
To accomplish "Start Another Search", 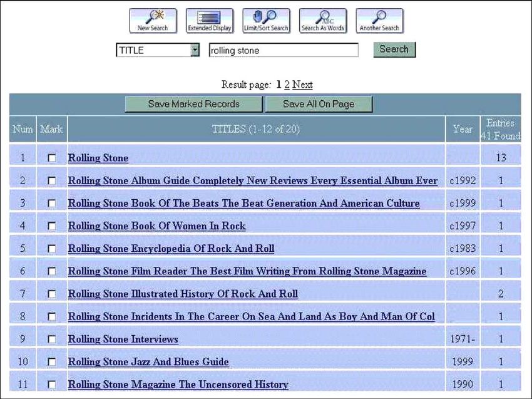I will tap(379, 21).
